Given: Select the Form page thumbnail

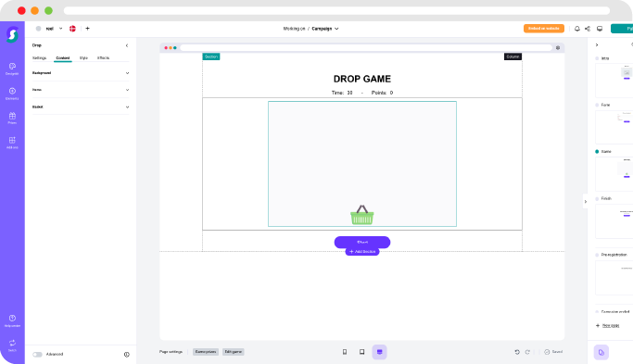Looking at the screenshot, I should click(614, 127).
